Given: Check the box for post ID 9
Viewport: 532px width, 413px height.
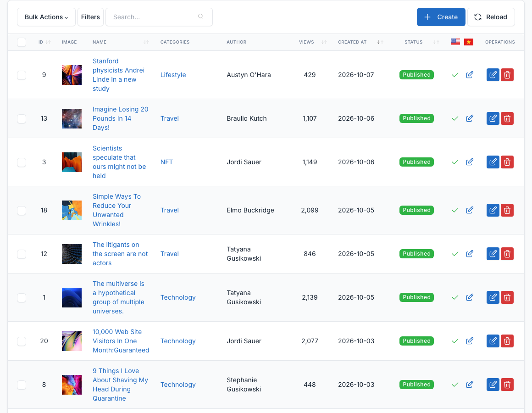Looking at the screenshot, I should pos(22,75).
